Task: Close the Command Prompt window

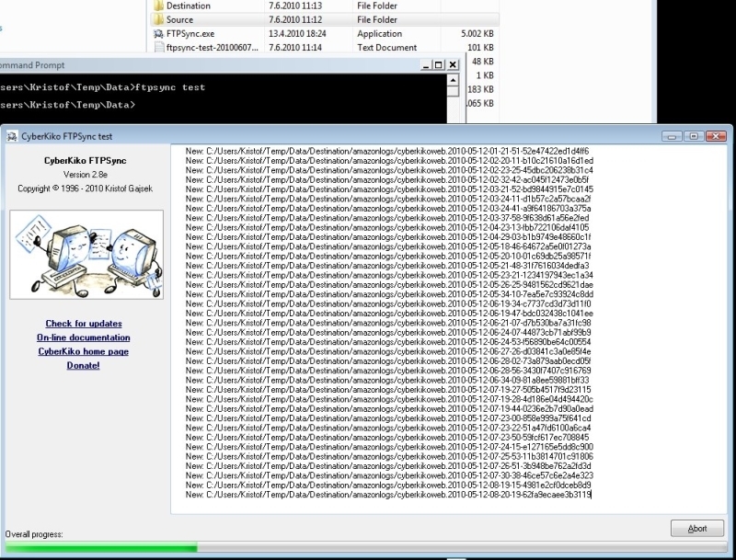Action: 453,65
